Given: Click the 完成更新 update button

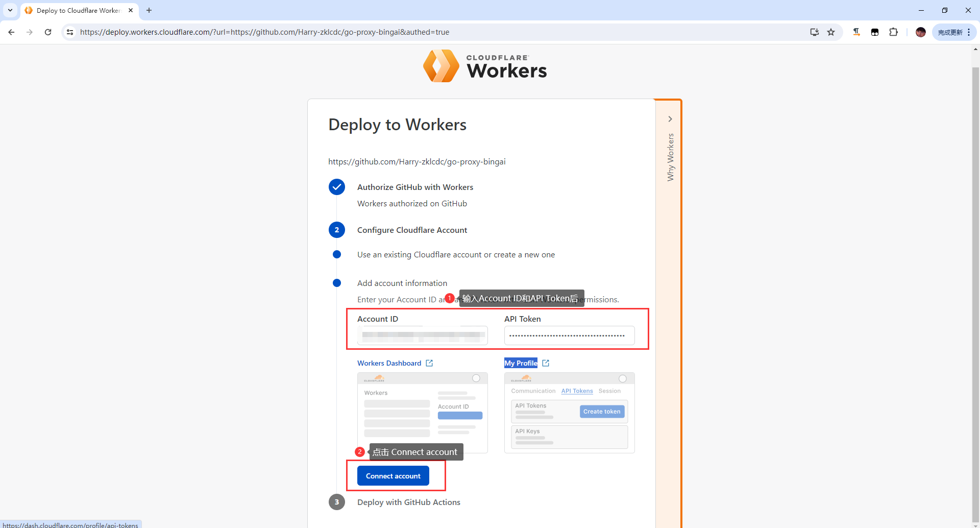Looking at the screenshot, I should (950, 32).
